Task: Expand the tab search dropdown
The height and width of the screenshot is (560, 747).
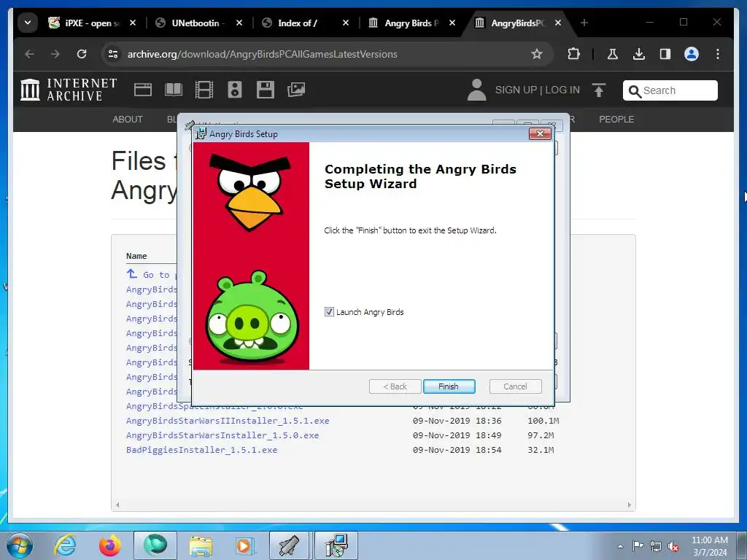Action: [x=28, y=23]
